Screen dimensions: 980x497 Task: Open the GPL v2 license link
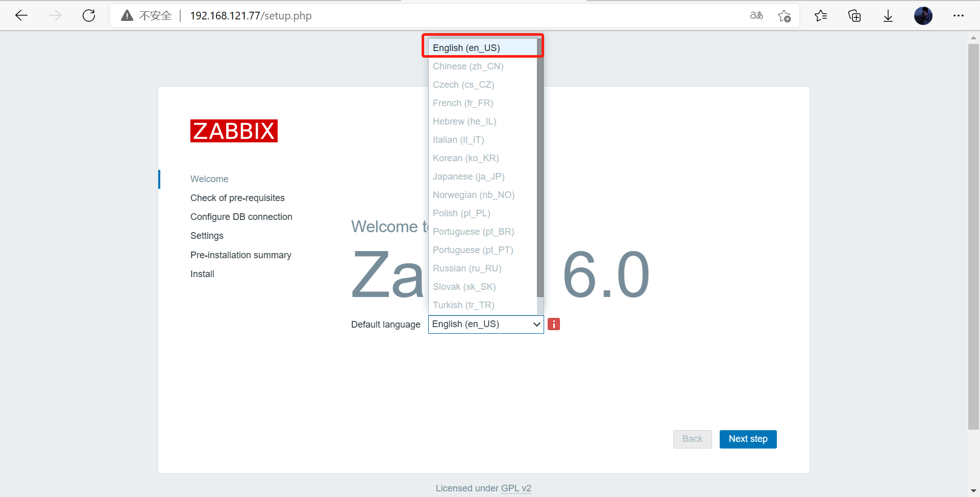coord(516,488)
